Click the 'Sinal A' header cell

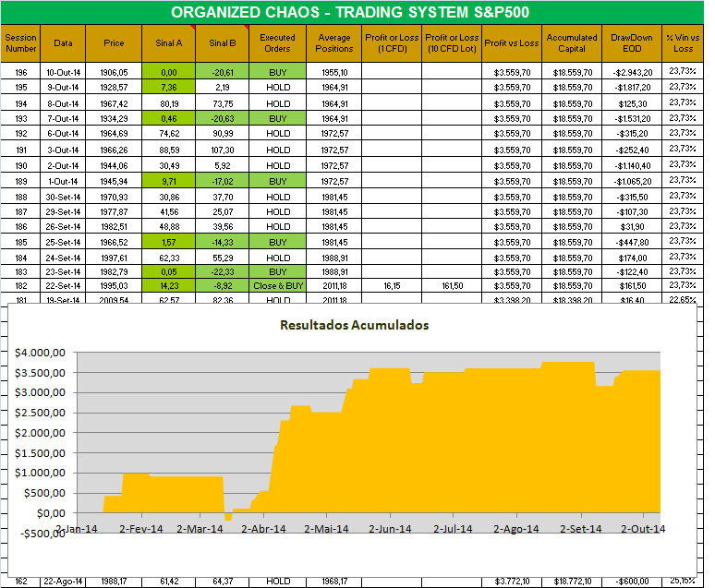click(x=169, y=43)
